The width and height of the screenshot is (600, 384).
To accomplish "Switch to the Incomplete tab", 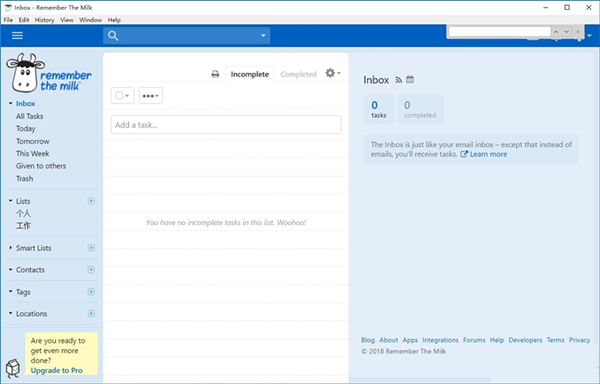I will tap(249, 74).
